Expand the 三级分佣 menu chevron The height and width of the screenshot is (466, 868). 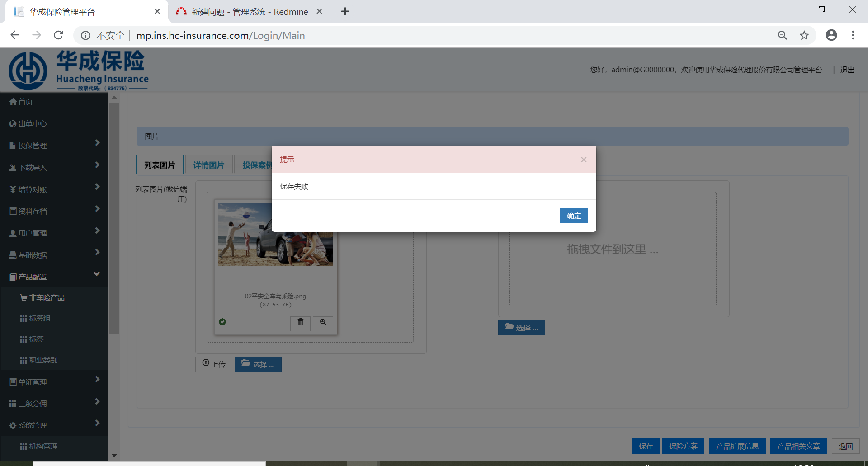[x=97, y=401]
